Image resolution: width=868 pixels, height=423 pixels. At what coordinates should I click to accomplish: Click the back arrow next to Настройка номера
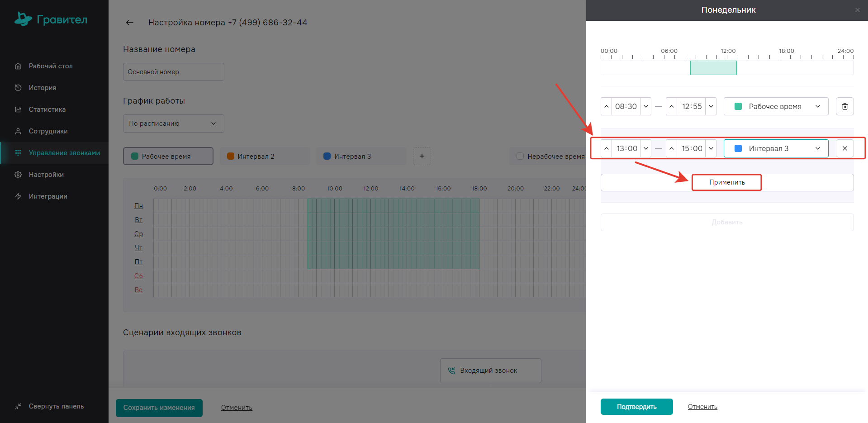[x=130, y=23]
